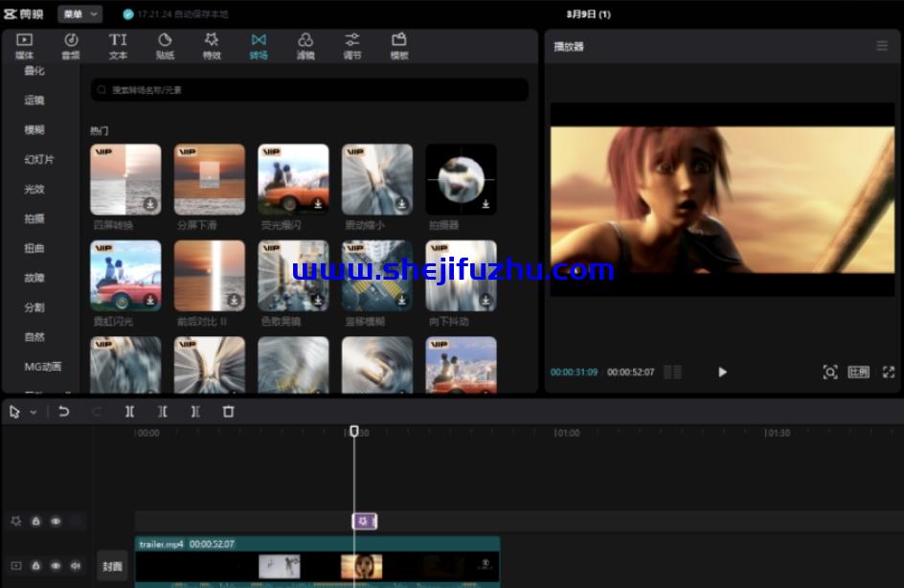904x588 pixels.
Task: Download the 拍摄器 circle transition
Action: pos(486,203)
